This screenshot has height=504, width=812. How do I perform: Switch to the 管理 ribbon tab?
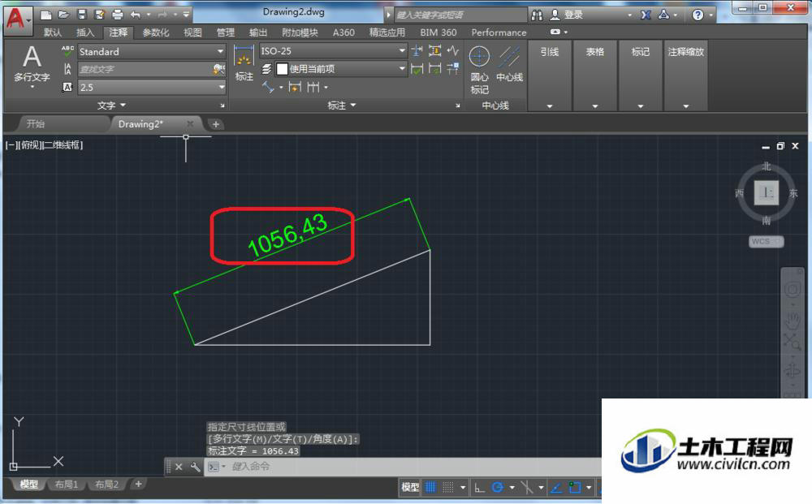[x=225, y=32]
